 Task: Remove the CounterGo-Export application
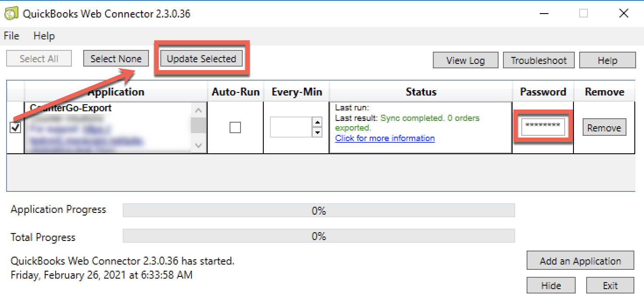(x=604, y=127)
